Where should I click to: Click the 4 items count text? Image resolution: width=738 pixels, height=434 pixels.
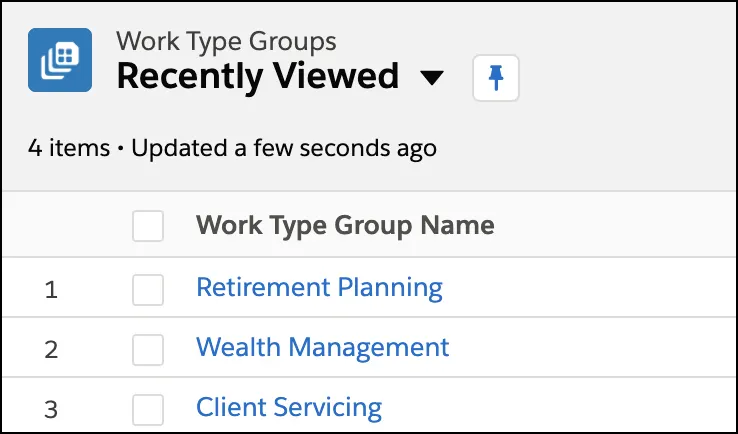pos(69,148)
